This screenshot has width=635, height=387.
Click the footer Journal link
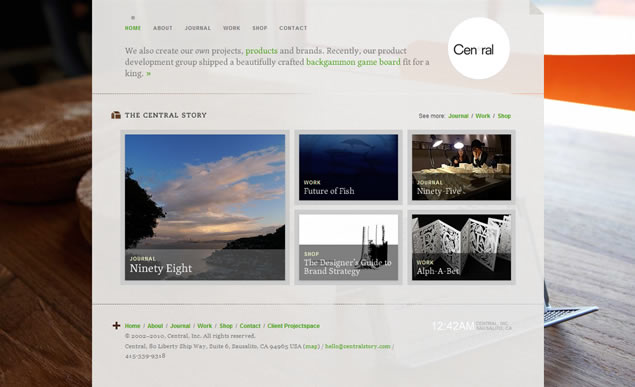(180, 326)
